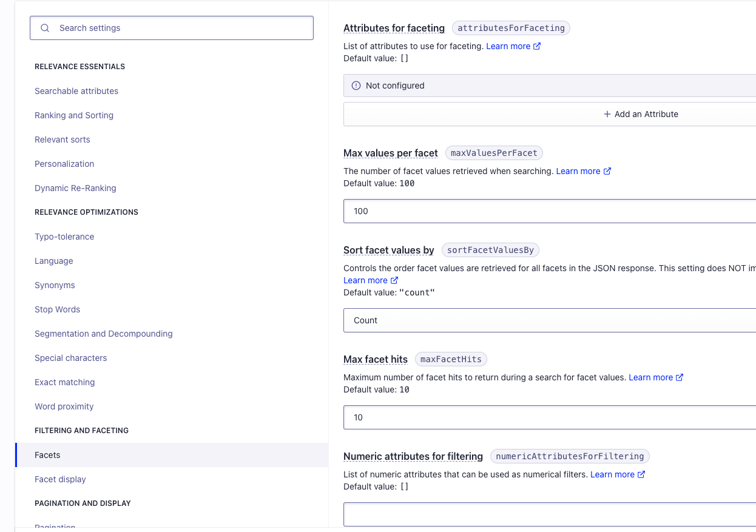
Task: Click the plus icon in Add an Attribute
Action: pyautogui.click(x=607, y=114)
